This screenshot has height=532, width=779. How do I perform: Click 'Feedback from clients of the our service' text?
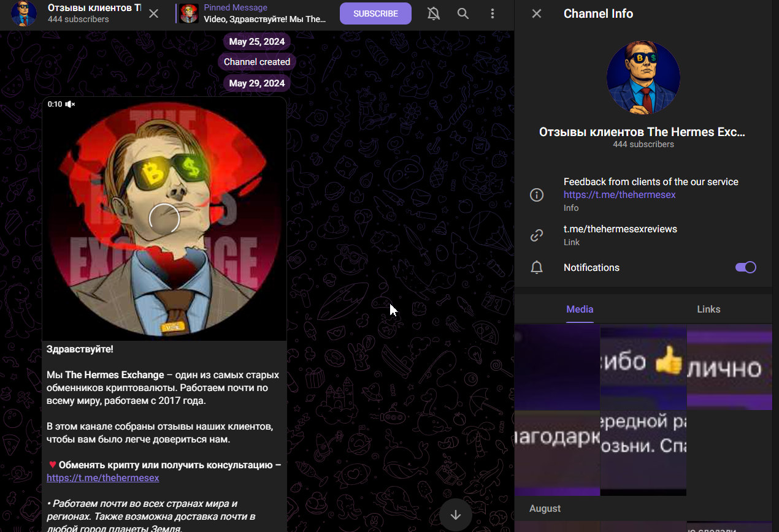tap(651, 182)
